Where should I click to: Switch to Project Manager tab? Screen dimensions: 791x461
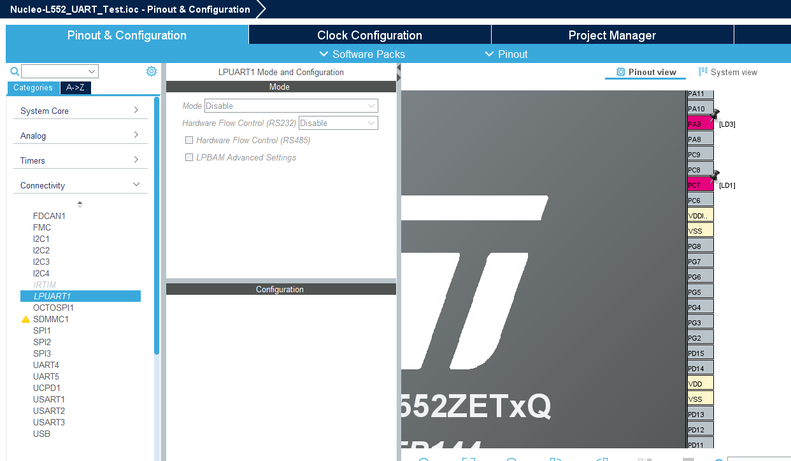[x=612, y=35]
